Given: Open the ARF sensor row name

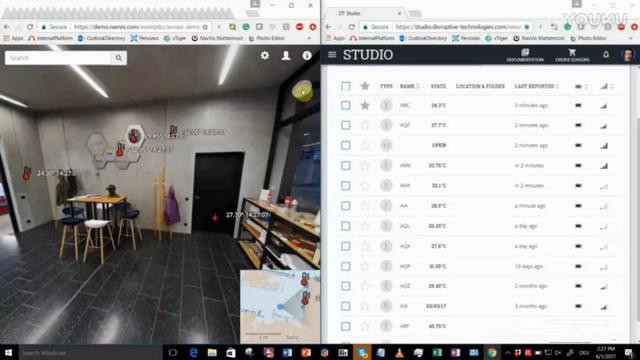Looking at the screenshot, I should point(404,326).
